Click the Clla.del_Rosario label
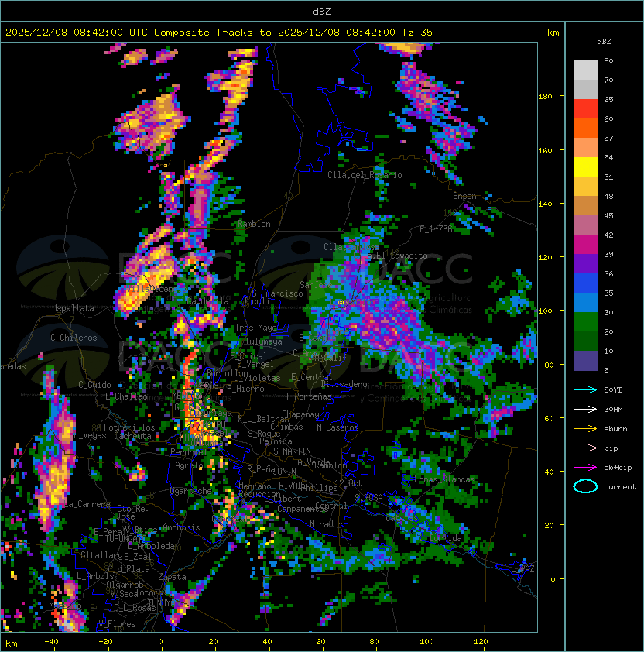Screen dimensions: 644x652 tap(365, 175)
